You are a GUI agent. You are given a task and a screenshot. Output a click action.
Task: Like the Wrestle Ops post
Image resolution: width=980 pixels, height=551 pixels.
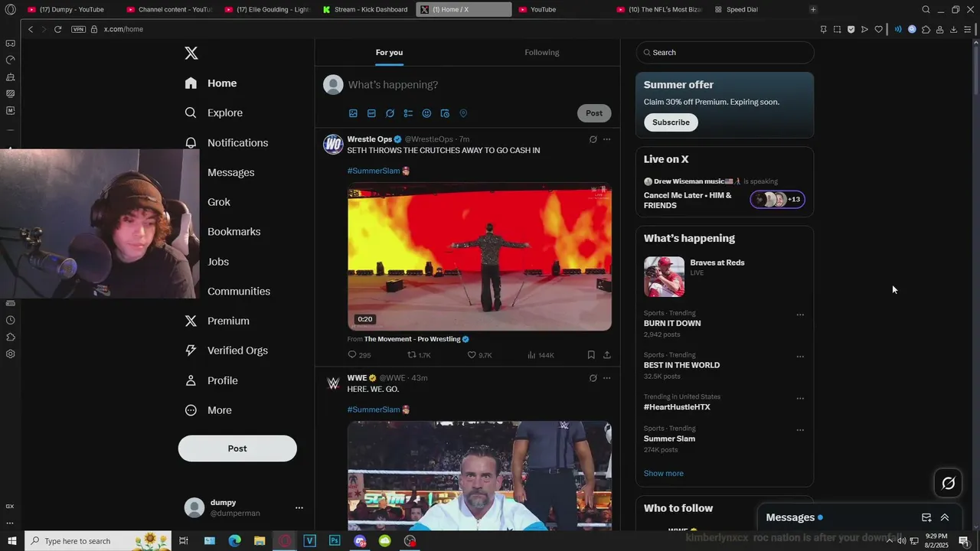pos(479,355)
